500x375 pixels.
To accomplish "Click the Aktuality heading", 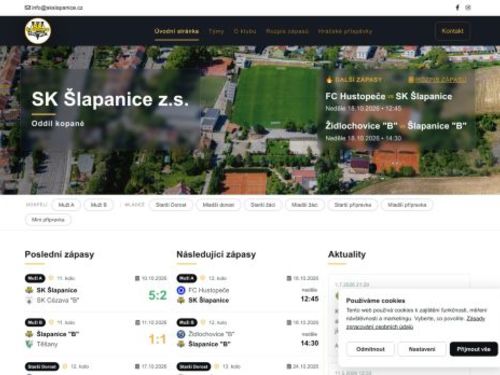I will (x=347, y=254).
